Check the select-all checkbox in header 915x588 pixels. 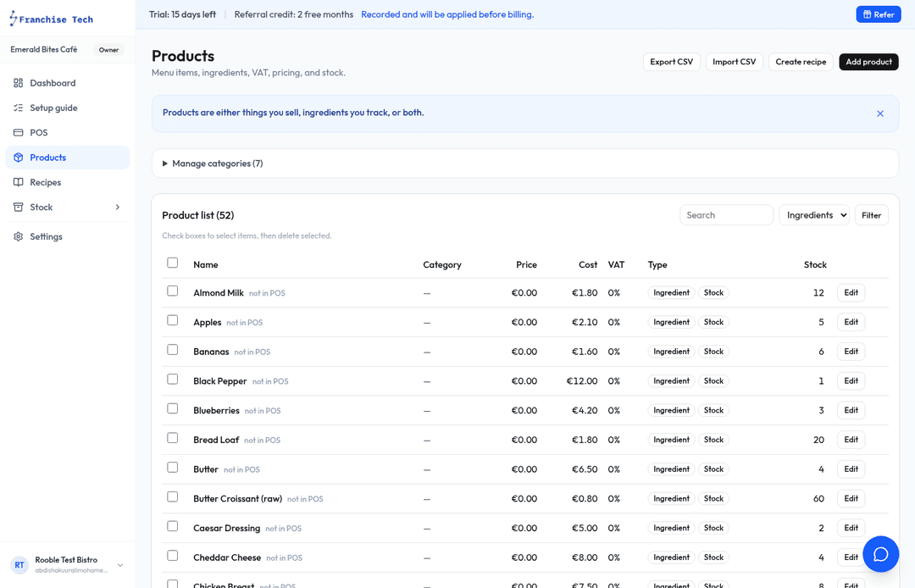pyautogui.click(x=172, y=263)
